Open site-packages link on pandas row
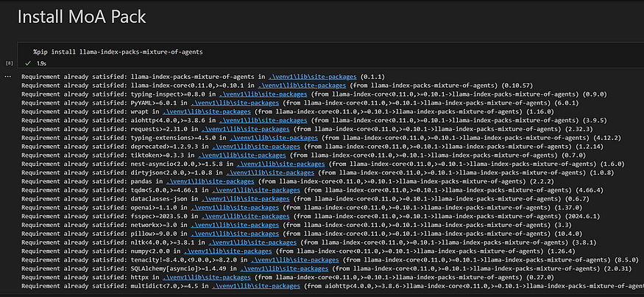 click(x=210, y=181)
